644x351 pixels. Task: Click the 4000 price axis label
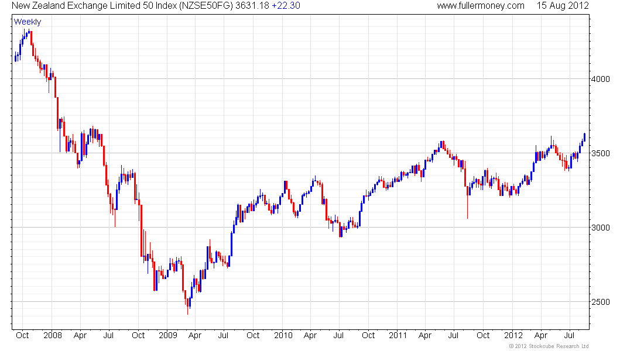tap(601, 79)
